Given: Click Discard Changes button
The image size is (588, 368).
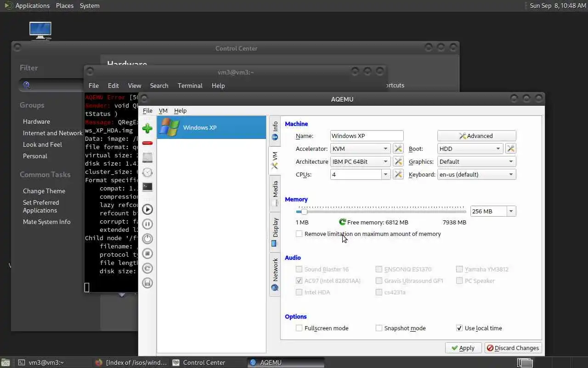Looking at the screenshot, I should coord(513,348).
